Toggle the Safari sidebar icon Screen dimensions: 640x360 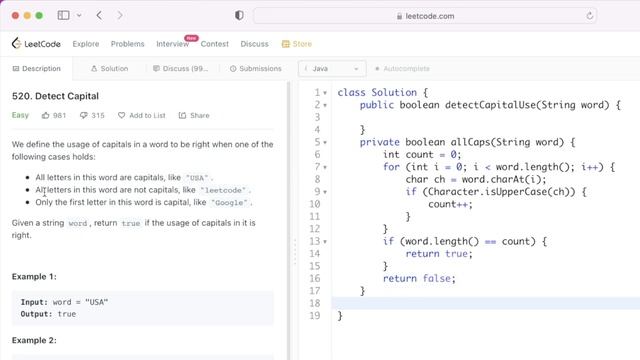pos(63,16)
